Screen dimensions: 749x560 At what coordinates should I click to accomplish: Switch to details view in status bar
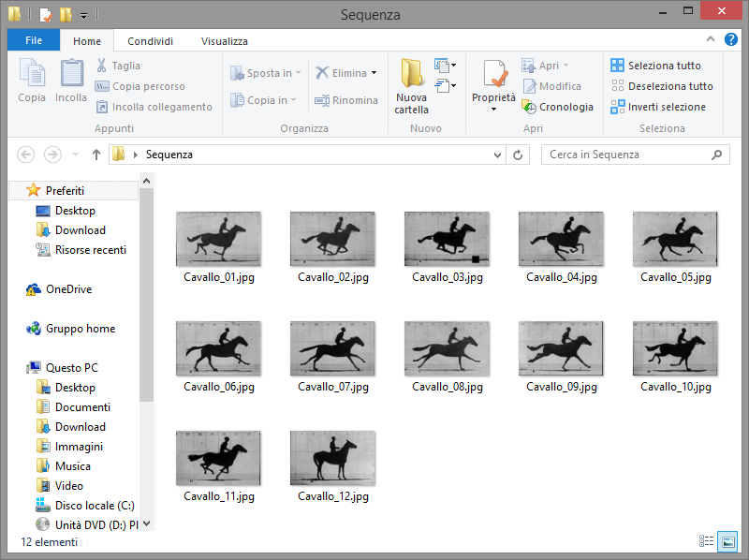click(x=706, y=541)
